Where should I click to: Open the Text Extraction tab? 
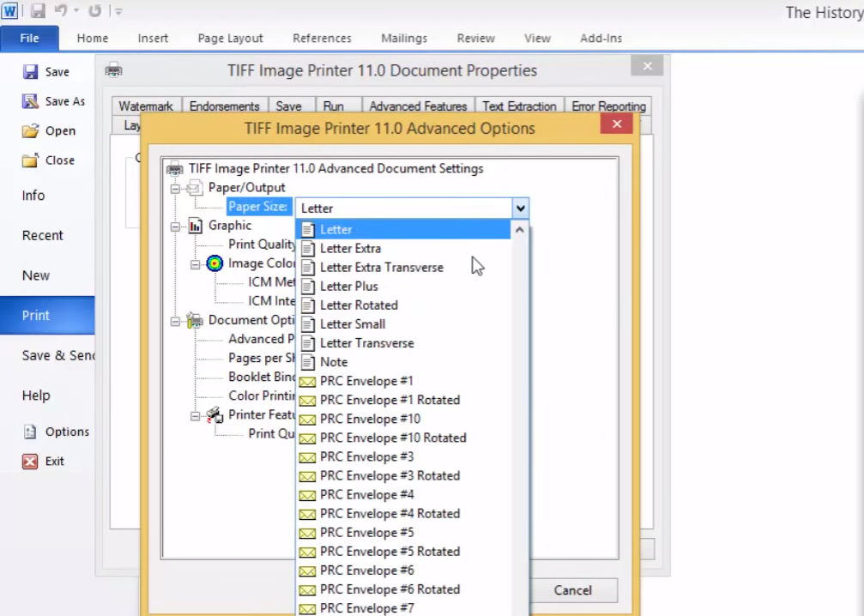click(x=519, y=106)
